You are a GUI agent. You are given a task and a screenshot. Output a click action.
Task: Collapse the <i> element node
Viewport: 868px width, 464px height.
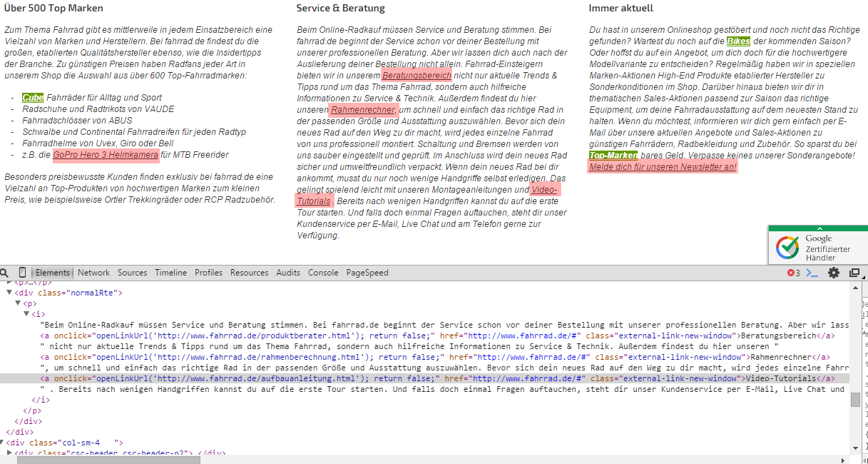point(26,314)
